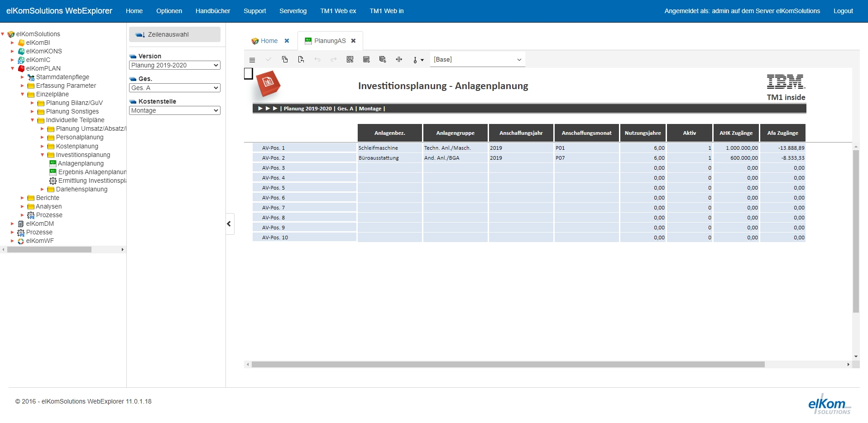Open the Kostenstelle dropdown
This screenshot has width=868, height=423.
click(x=174, y=110)
